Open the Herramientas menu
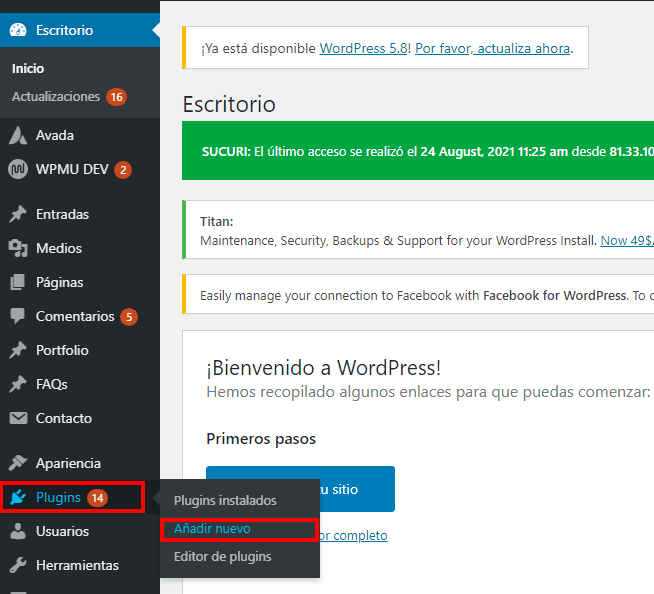The width and height of the screenshot is (654, 594). click(80, 565)
